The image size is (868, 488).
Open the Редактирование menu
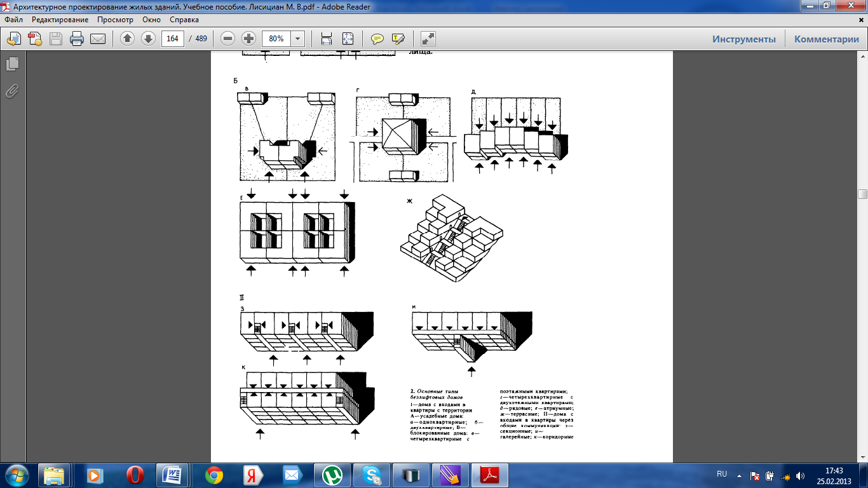tap(60, 20)
